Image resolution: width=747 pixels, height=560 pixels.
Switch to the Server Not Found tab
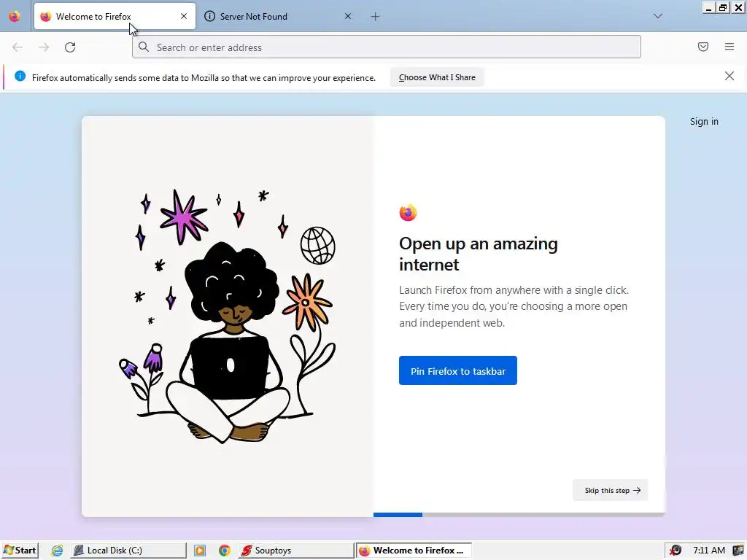279,16
